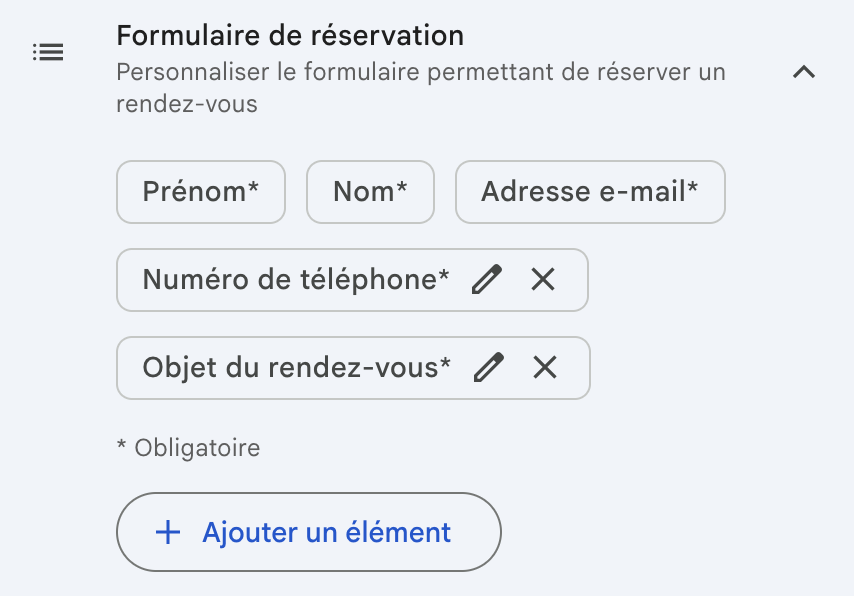Click the Personnaliser le formulaire description line

click(x=420, y=72)
